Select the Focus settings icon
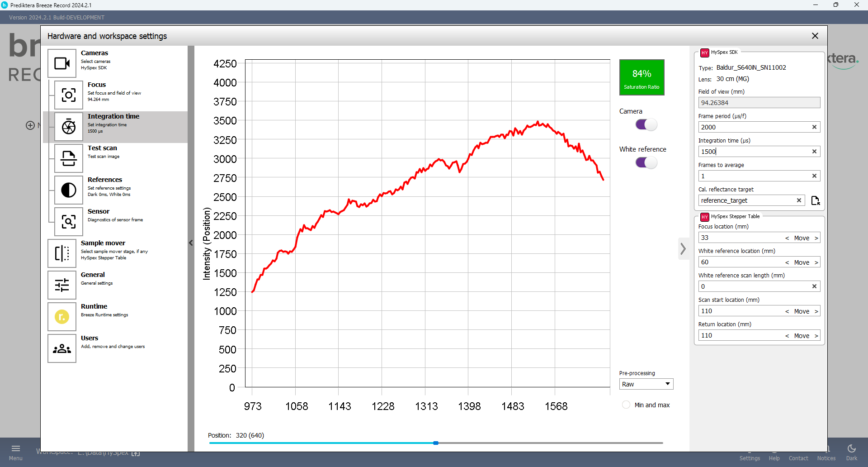 pyautogui.click(x=69, y=95)
